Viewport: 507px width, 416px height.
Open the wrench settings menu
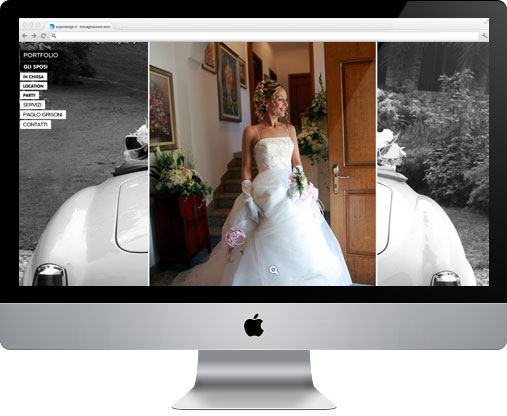485,36
